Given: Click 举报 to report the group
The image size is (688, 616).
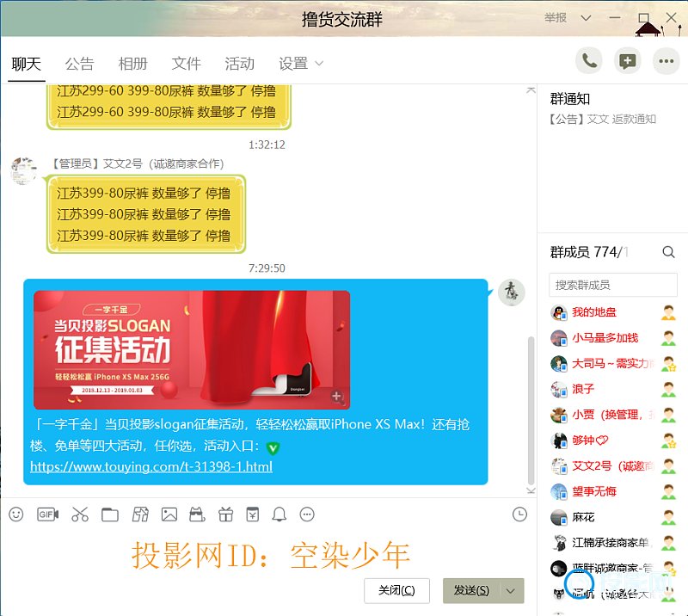Looking at the screenshot, I should [x=555, y=17].
